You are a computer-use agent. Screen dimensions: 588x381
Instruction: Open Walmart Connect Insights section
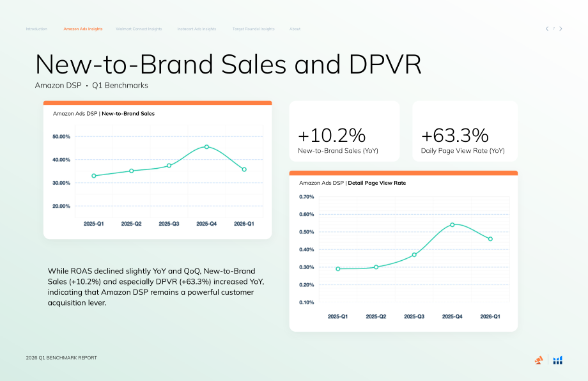[x=139, y=29]
